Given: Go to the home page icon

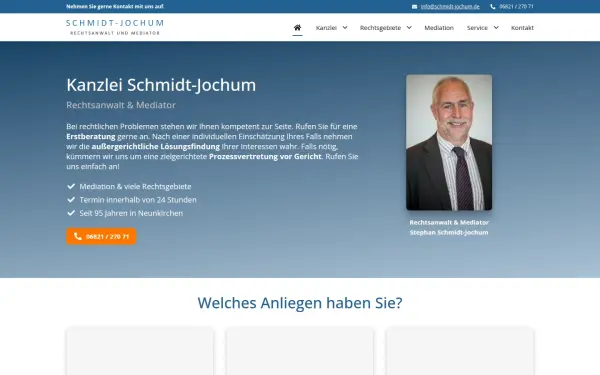Looking at the screenshot, I should coord(297,28).
